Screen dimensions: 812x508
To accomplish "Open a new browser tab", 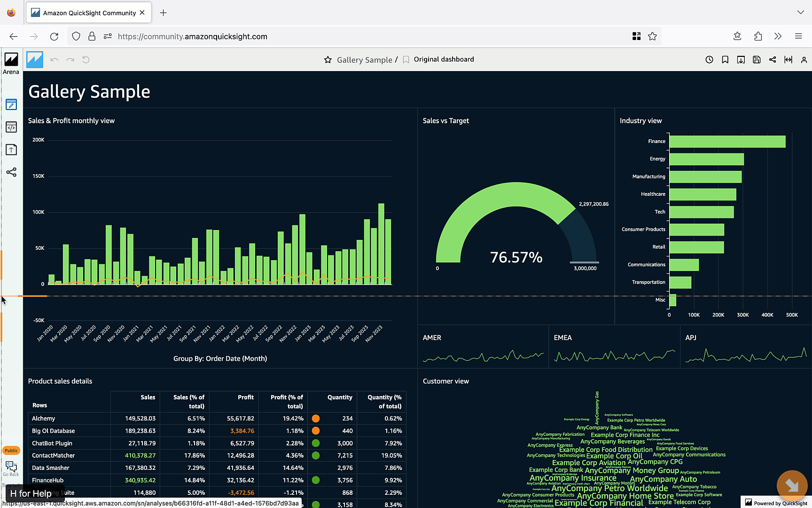I will point(163,13).
